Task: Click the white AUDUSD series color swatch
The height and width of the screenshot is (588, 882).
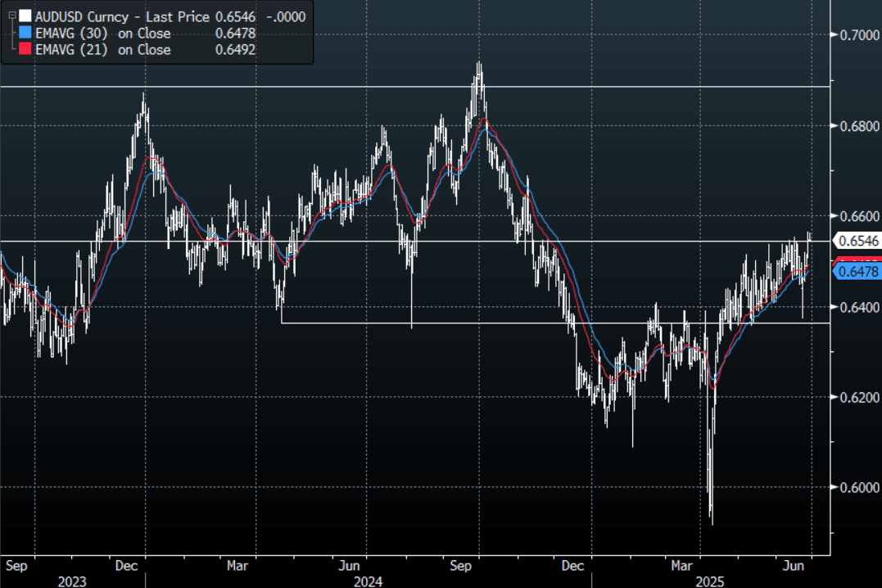Action: [25, 16]
